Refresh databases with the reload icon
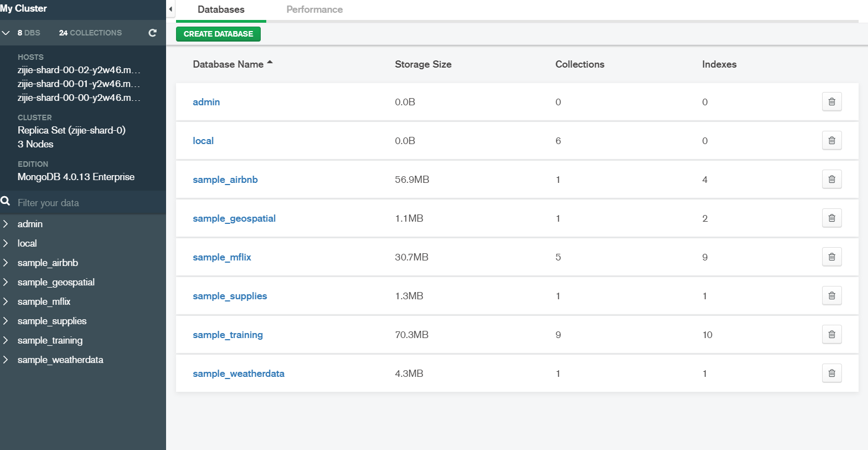This screenshot has height=450, width=868. [152, 33]
